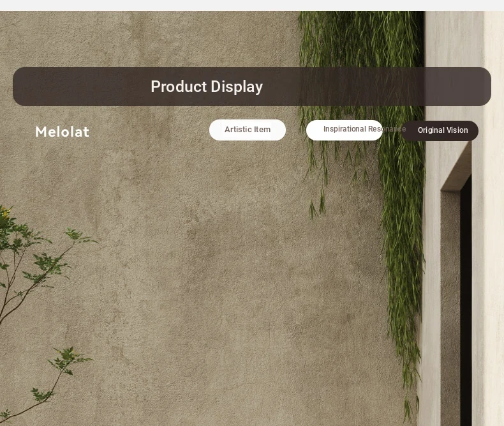Tap the word Vision in the dark pill
This screenshot has height=426, width=504.
click(x=457, y=130)
